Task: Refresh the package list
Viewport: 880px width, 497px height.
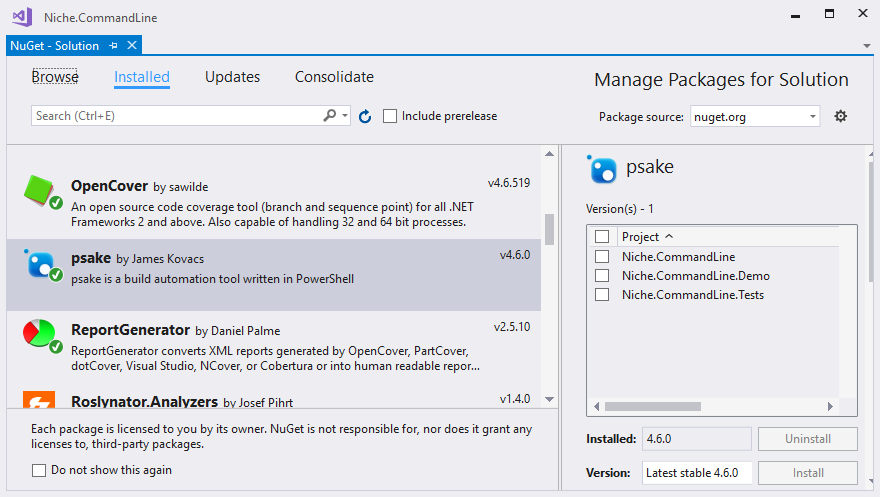Action: [365, 116]
